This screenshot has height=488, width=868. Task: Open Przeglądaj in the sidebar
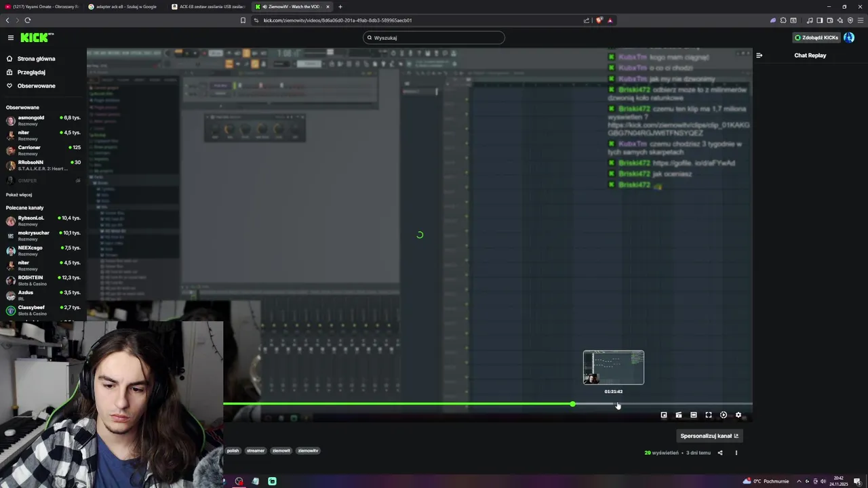[x=26, y=73]
